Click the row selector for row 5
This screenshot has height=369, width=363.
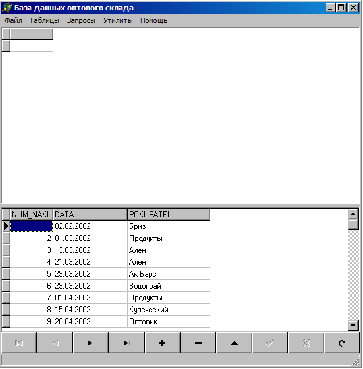pos(6,274)
